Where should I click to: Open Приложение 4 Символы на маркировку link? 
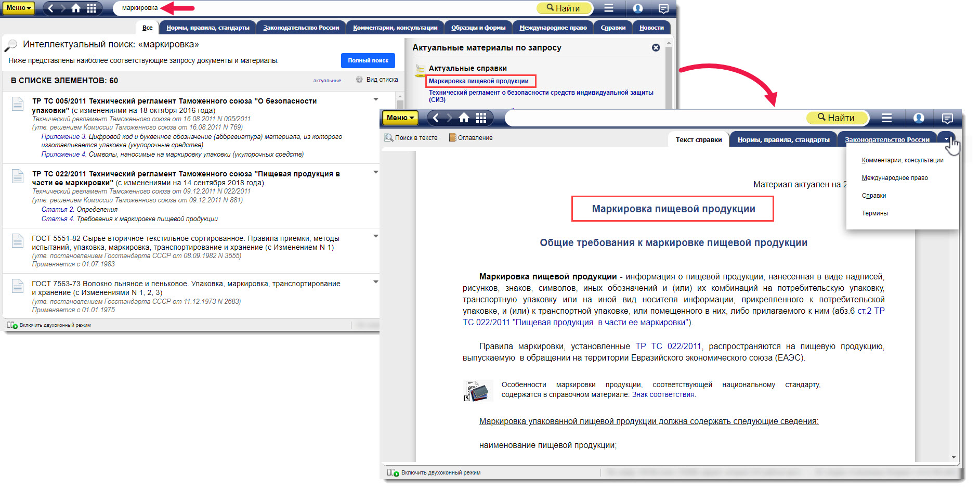click(x=173, y=155)
